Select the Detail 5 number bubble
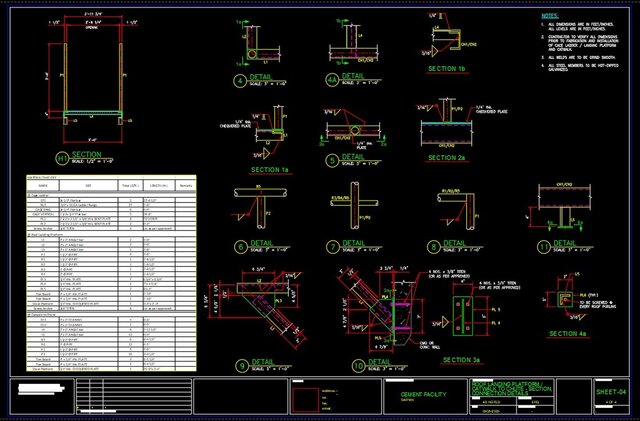The image size is (640, 421). (x=333, y=158)
